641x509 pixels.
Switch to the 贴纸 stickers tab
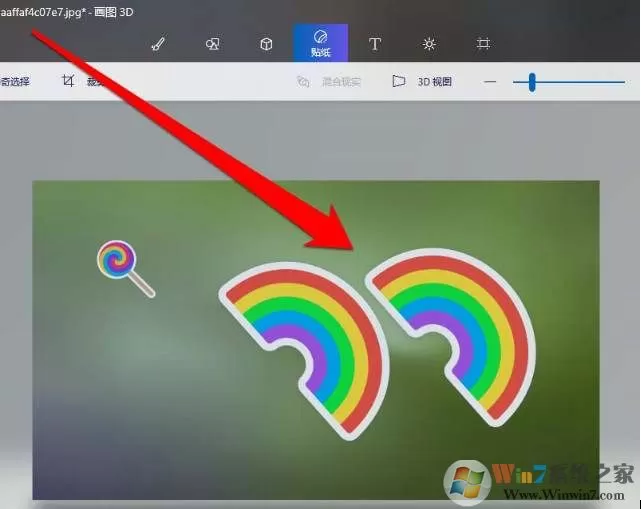coord(320,43)
